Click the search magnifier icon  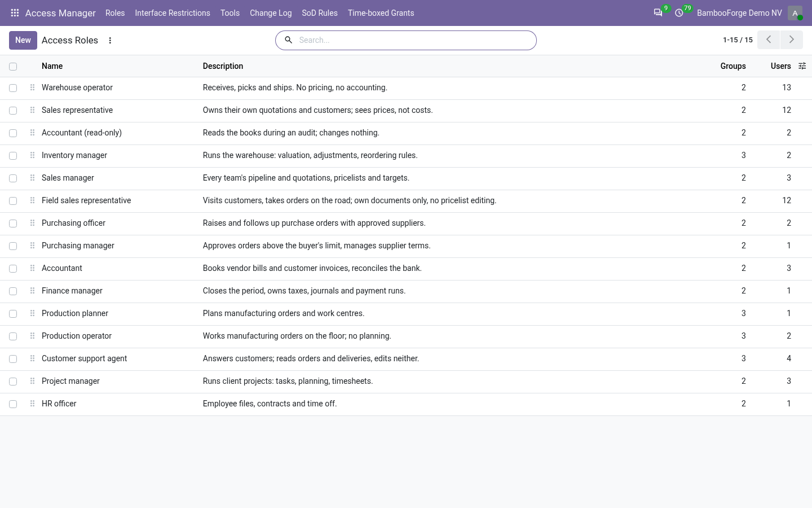[x=288, y=40]
